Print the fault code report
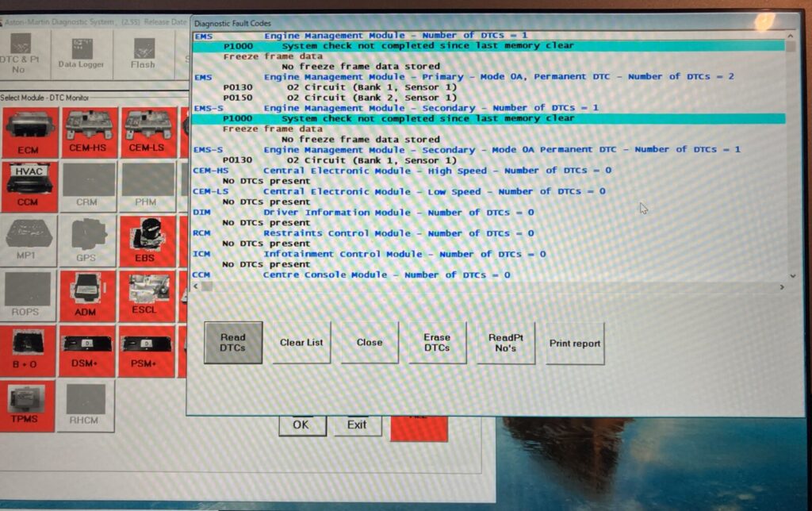812x511 pixels. click(575, 344)
